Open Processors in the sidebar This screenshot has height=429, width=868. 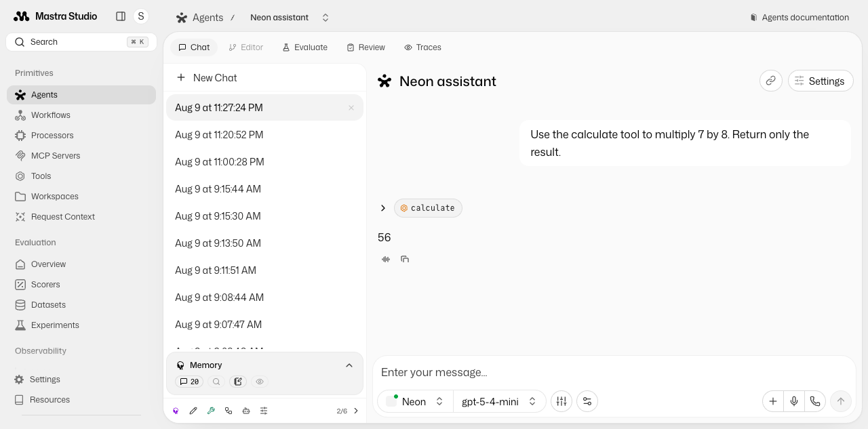81,136
